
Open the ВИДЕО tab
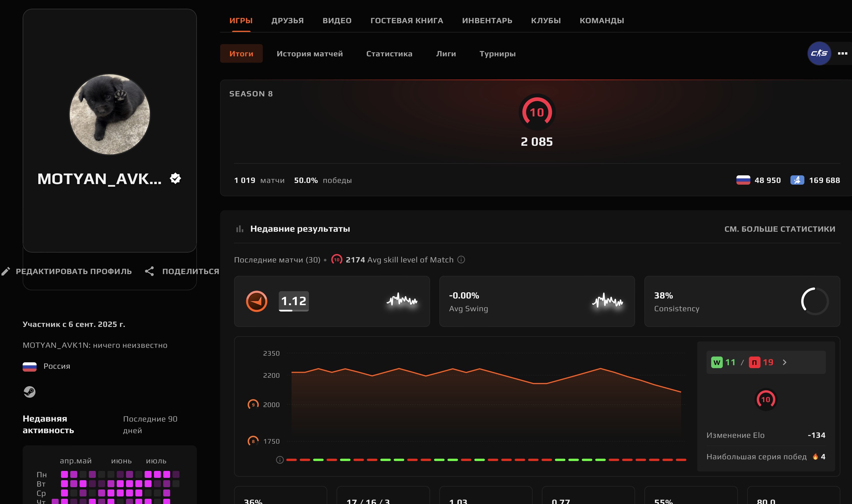click(x=337, y=20)
